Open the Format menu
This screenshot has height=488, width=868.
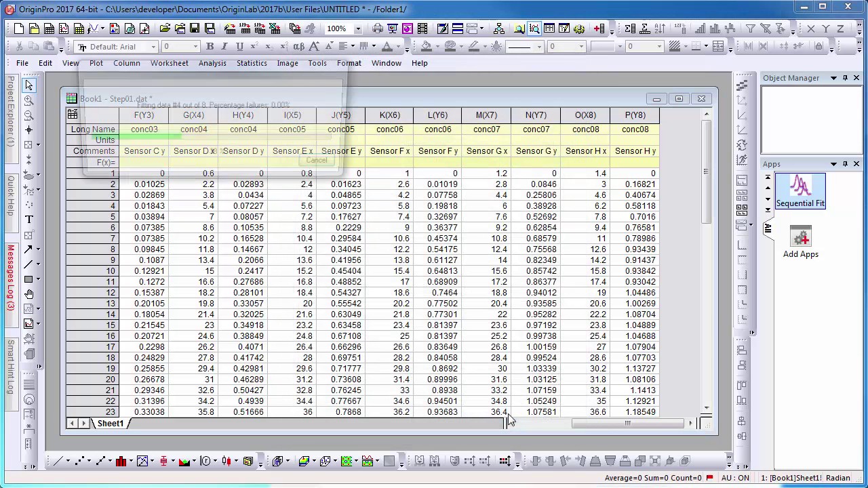(349, 63)
